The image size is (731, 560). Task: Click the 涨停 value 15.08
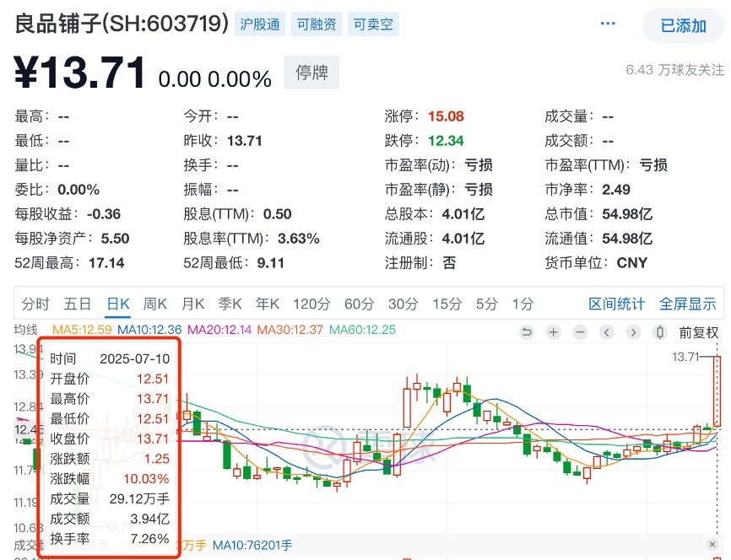[x=446, y=116]
